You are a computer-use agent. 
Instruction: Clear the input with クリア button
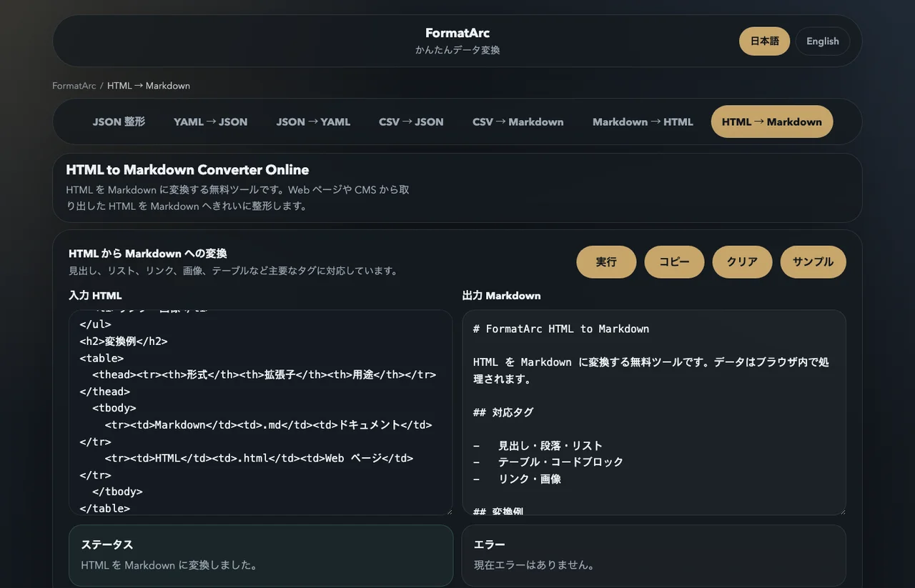742,260
